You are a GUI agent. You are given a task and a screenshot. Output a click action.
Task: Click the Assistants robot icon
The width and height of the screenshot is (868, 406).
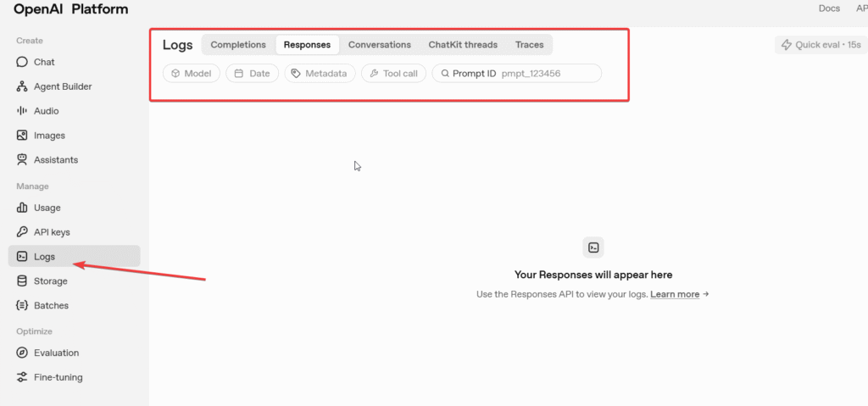(22, 160)
